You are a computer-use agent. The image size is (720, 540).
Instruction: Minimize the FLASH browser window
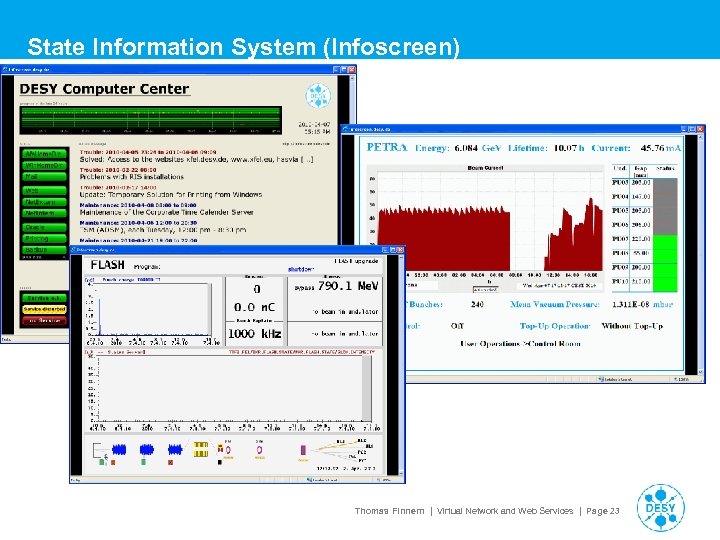385,249
